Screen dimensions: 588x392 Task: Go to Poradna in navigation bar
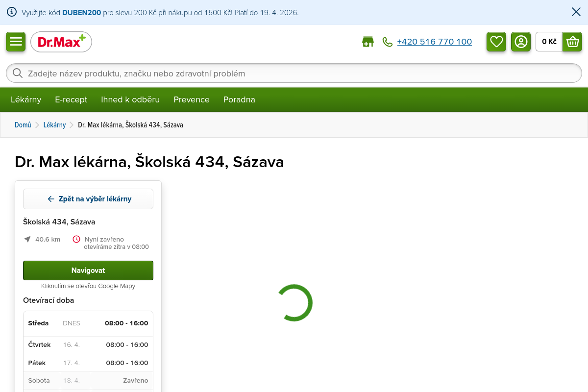[239, 99]
